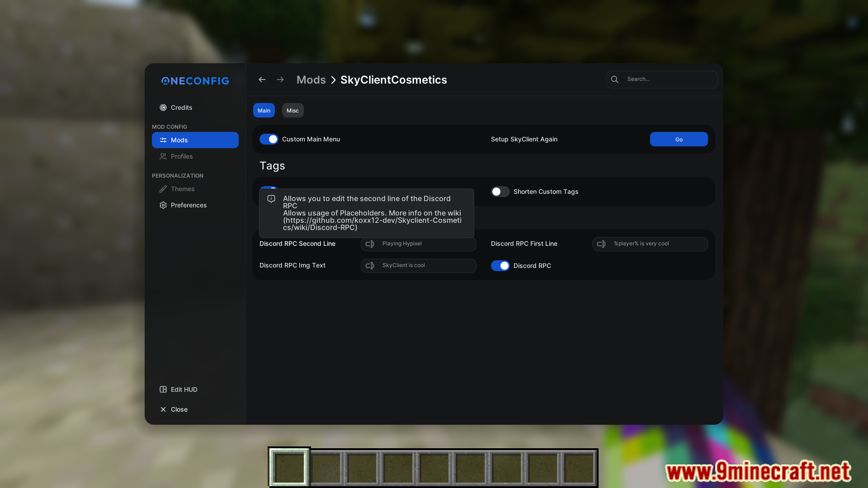Screen dimensions: 868x488
Task: Click the Discord RPC Img Text label
Action: (292, 265)
